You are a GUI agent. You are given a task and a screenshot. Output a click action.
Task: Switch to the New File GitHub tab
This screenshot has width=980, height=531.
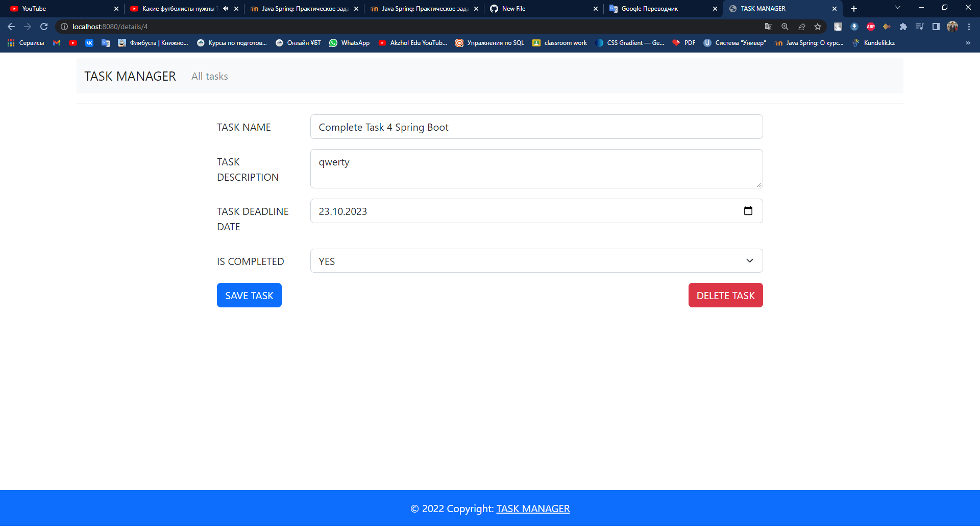pos(516,9)
